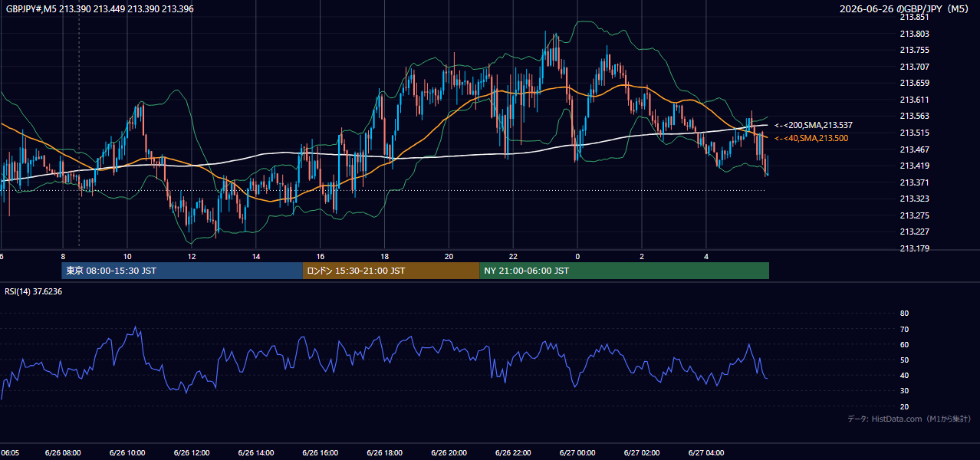This screenshot has height=460, width=980.
Task: Click the RSI 60 level label
Action: point(904,344)
